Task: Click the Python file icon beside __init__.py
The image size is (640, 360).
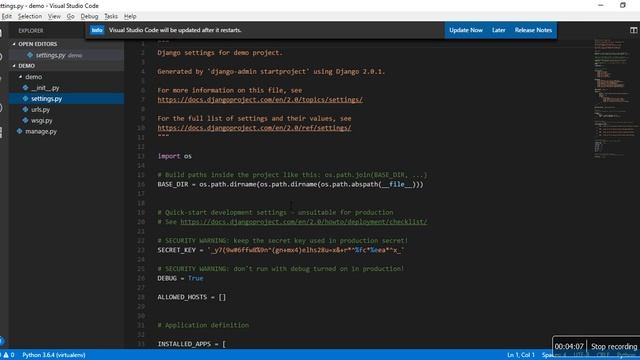Action: pos(25,88)
